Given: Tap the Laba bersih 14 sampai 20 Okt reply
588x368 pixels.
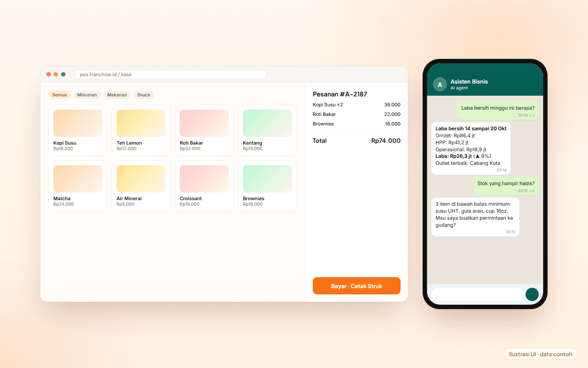Looking at the screenshot, I should 471,149.
